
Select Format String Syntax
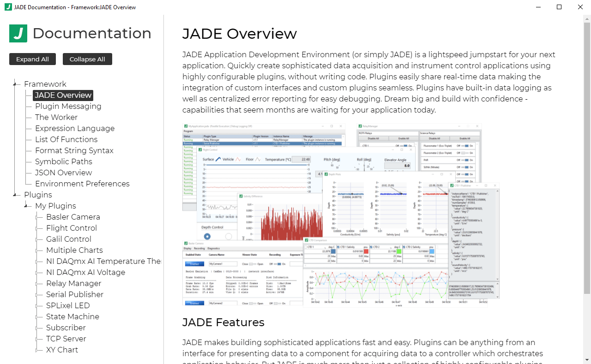pyautogui.click(x=74, y=150)
